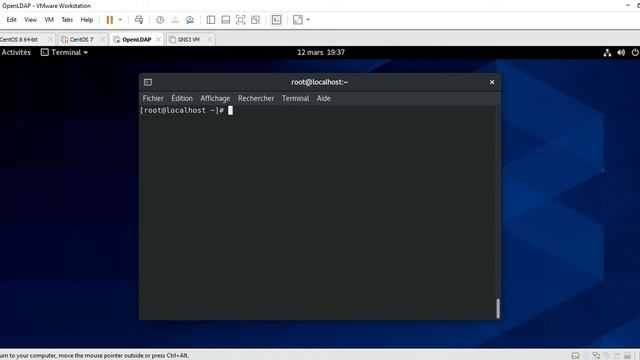Open the Terminal app menu in top bar
This screenshot has height=360, width=640.
[64, 52]
